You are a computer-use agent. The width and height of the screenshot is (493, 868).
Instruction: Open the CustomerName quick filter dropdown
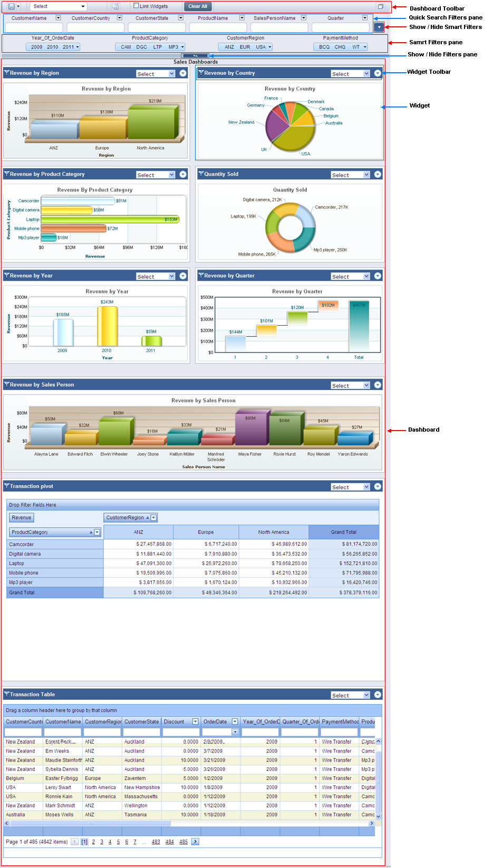point(58,18)
